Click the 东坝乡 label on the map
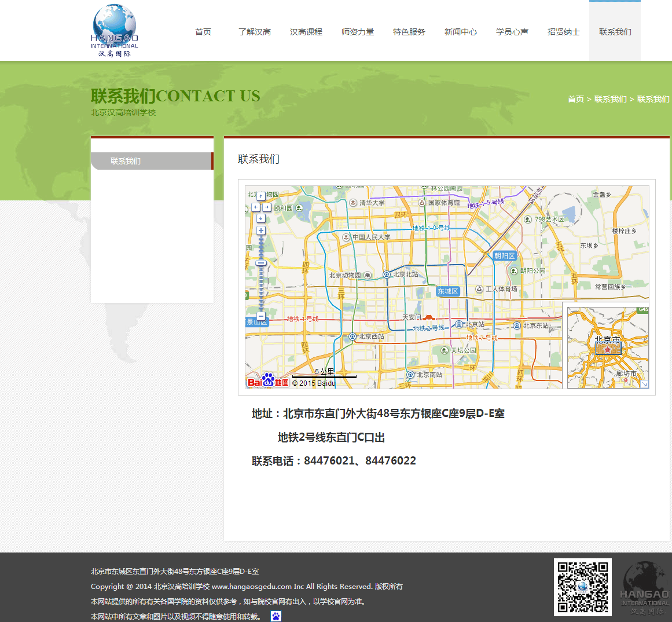Screen dimensions: 672x622 coord(589,246)
